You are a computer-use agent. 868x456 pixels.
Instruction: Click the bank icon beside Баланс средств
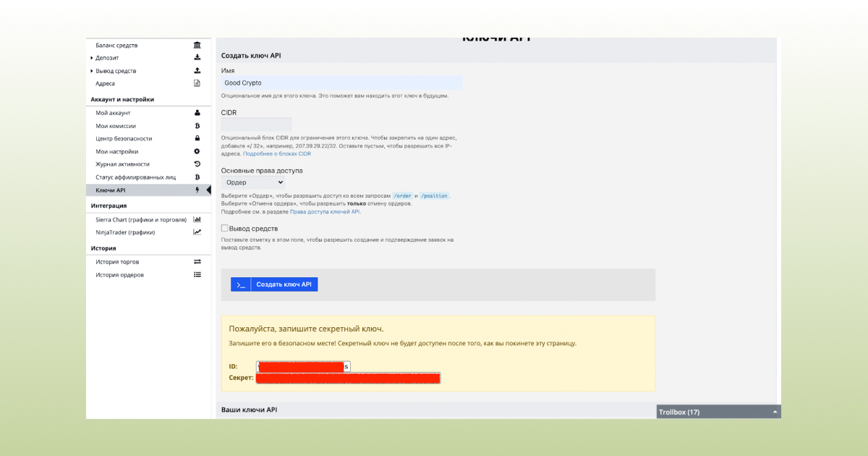[197, 45]
